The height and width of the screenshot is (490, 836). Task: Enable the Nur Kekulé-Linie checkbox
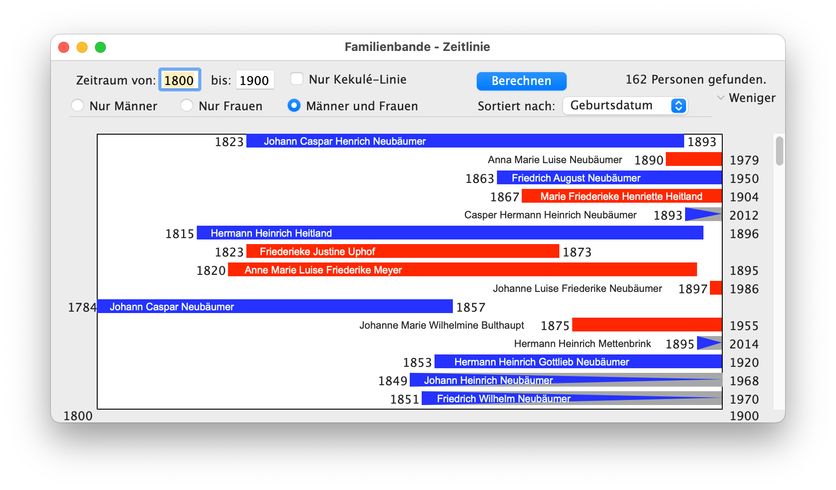(297, 80)
